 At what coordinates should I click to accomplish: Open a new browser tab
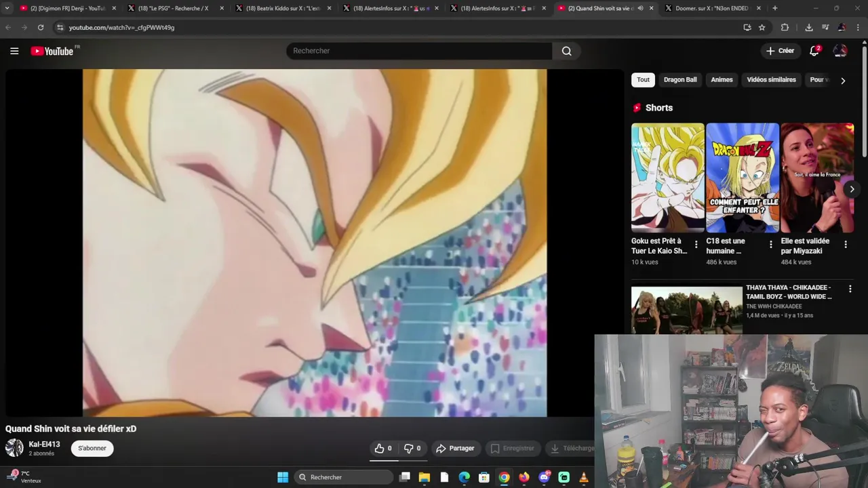[x=774, y=8]
